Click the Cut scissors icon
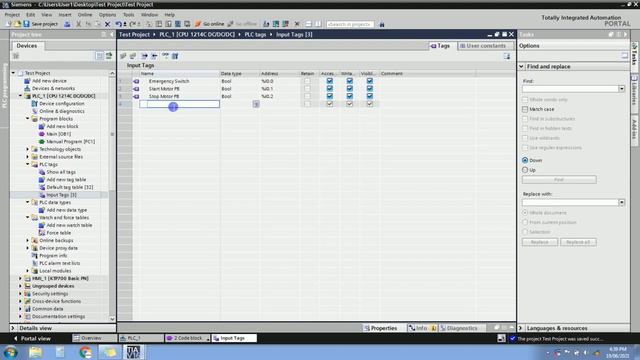Screen dimensions: 640x360 [79, 24]
